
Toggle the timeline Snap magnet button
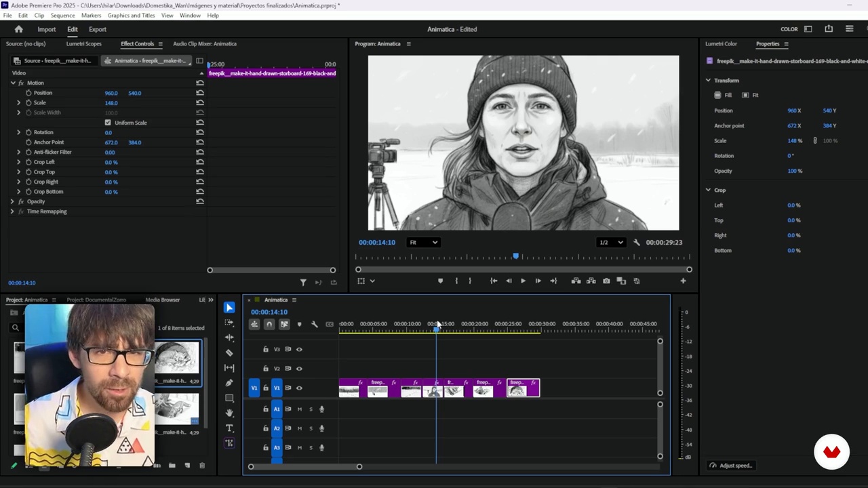(x=269, y=324)
